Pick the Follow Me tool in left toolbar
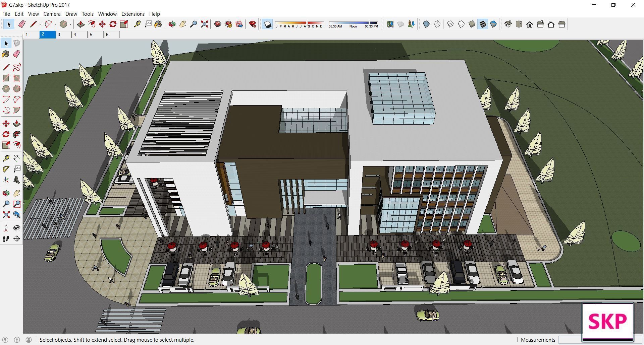Screen dimensions: 644x345 [17, 134]
